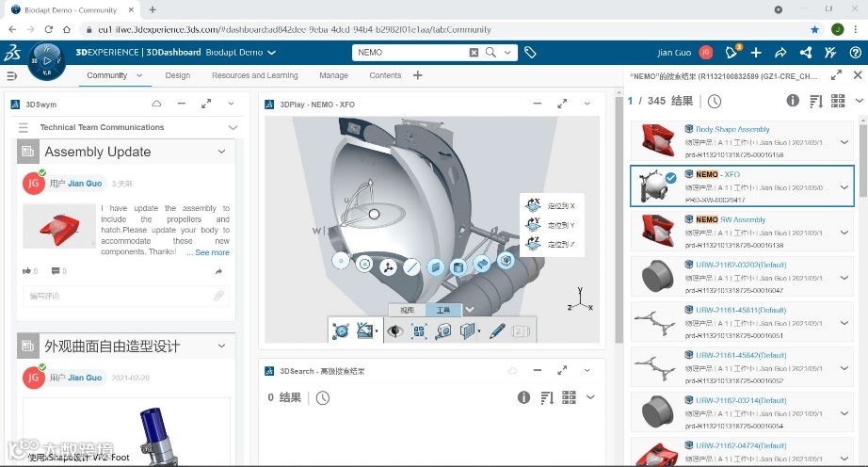Open the Manage tab
This screenshot has height=467, width=868.
click(333, 75)
